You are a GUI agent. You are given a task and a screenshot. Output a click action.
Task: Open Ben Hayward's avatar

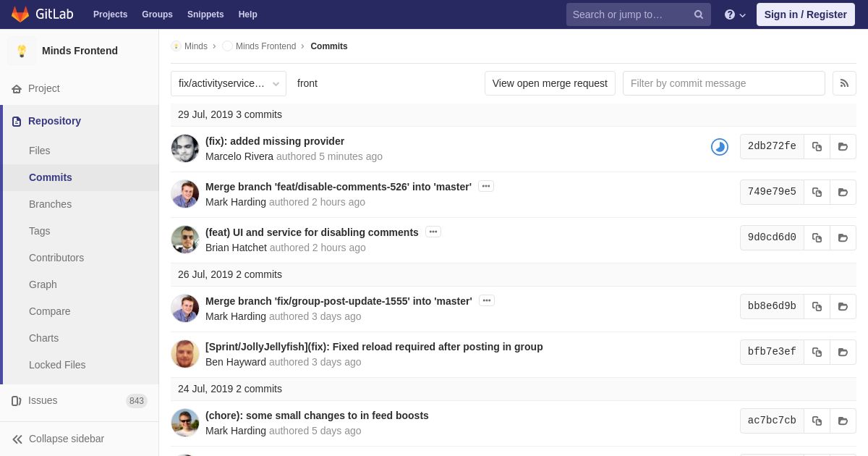[x=185, y=354]
